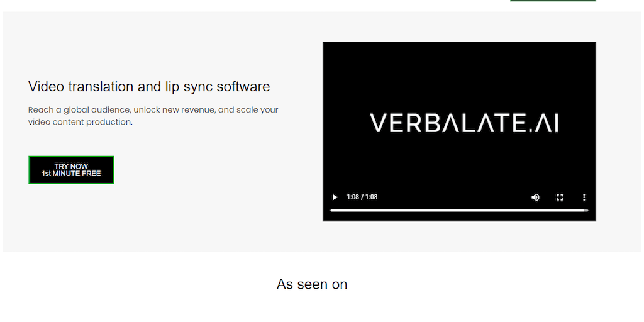Click the 1:08 / 1:08 time display
Image resolution: width=644 pixels, height=322 pixels.
[362, 197]
